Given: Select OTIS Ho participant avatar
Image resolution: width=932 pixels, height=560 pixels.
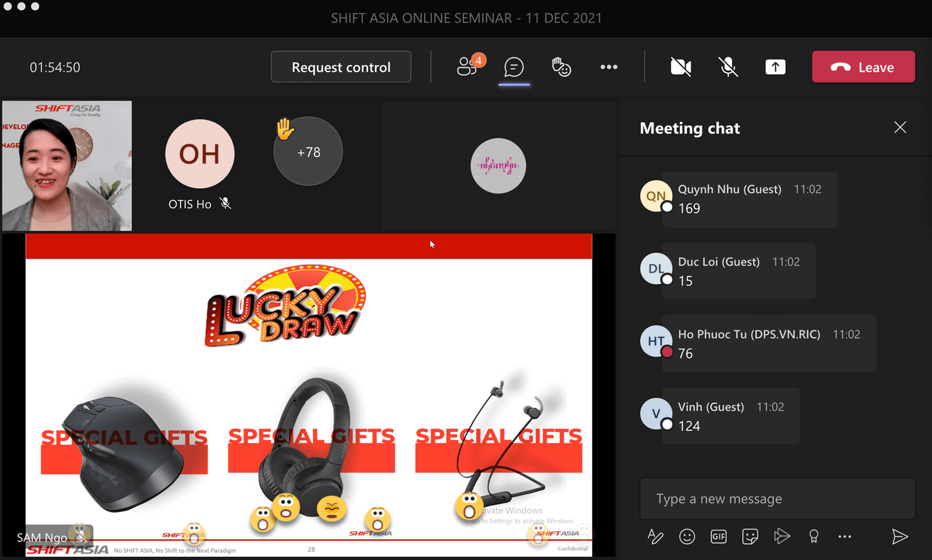Looking at the screenshot, I should coord(200,154).
